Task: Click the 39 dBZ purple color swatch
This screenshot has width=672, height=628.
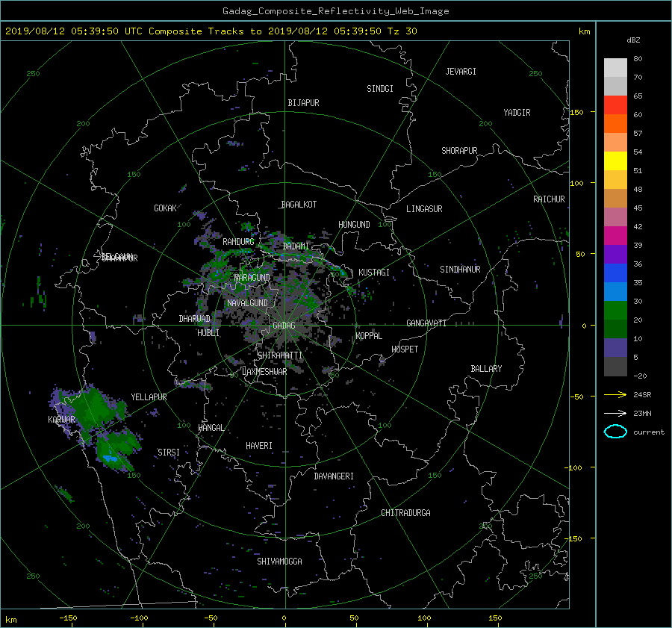Action: click(x=615, y=254)
